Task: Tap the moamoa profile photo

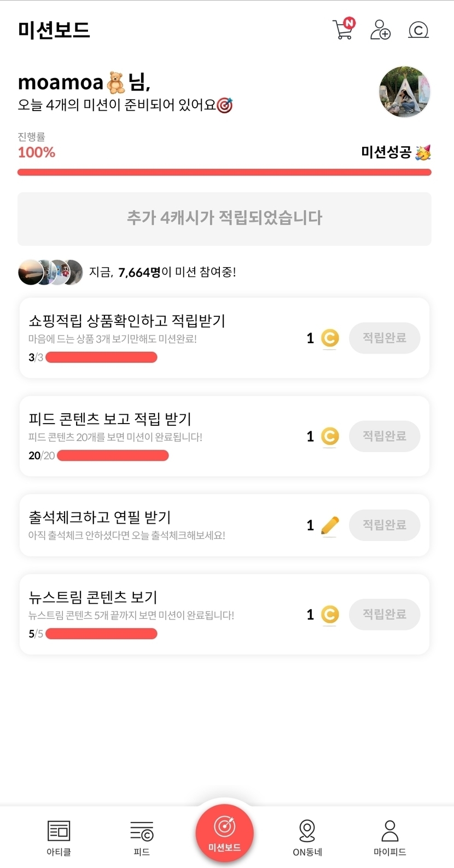Action: tap(404, 92)
